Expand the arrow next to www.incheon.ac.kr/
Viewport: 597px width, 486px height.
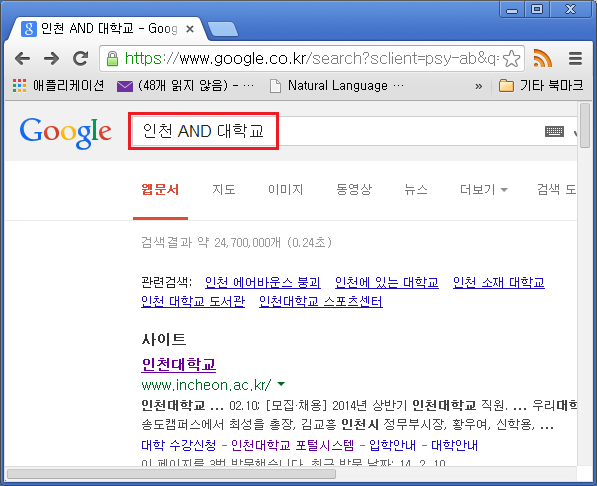[281, 384]
